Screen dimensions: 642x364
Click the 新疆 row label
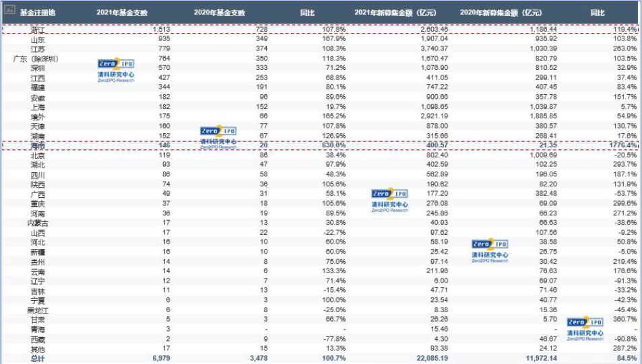(38, 252)
